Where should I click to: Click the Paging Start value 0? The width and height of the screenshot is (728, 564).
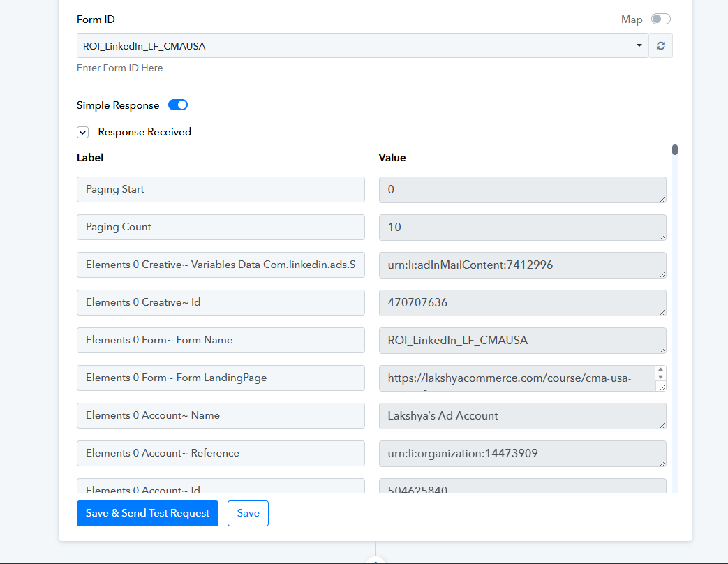pyautogui.click(x=522, y=190)
